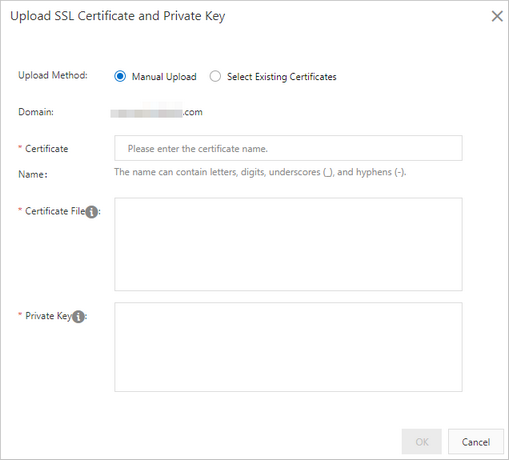The width and height of the screenshot is (509, 460).
Task: Close the Upload SSL Certificate dialog
Action: pyautogui.click(x=497, y=16)
